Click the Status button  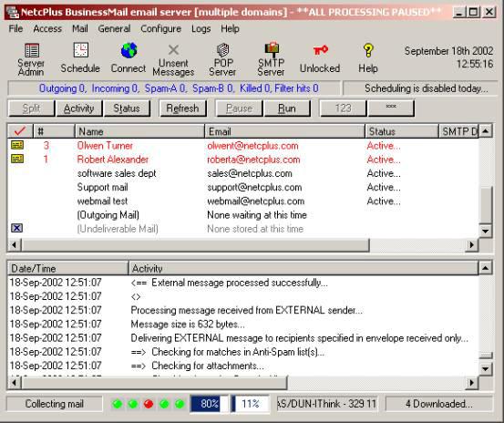click(x=127, y=108)
